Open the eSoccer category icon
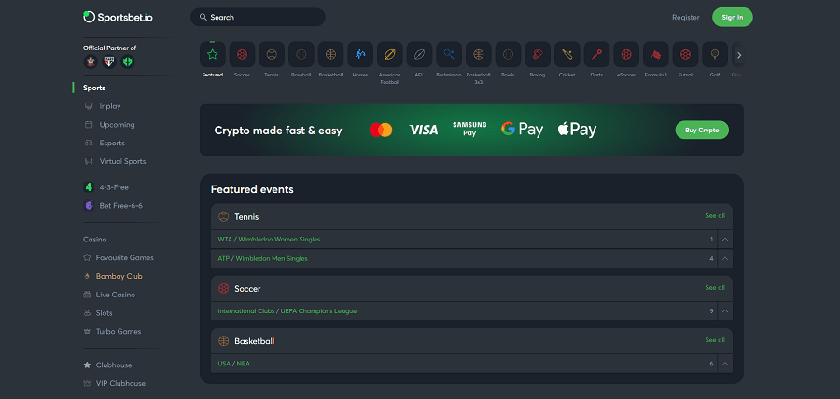840x399 pixels. click(626, 54)
